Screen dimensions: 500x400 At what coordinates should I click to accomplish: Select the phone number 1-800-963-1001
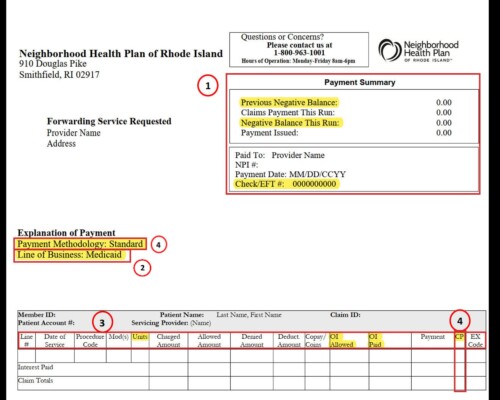[x=299, y=53]
